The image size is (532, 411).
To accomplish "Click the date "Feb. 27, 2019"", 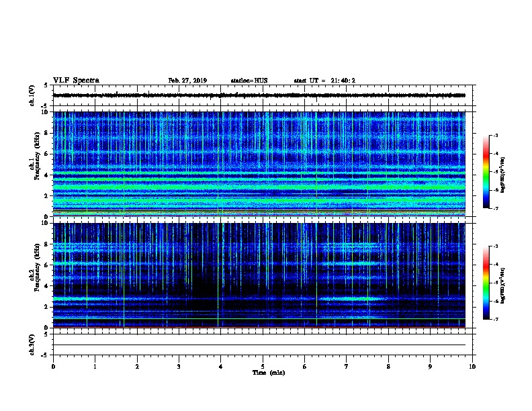I will click(x=187, y=81).
